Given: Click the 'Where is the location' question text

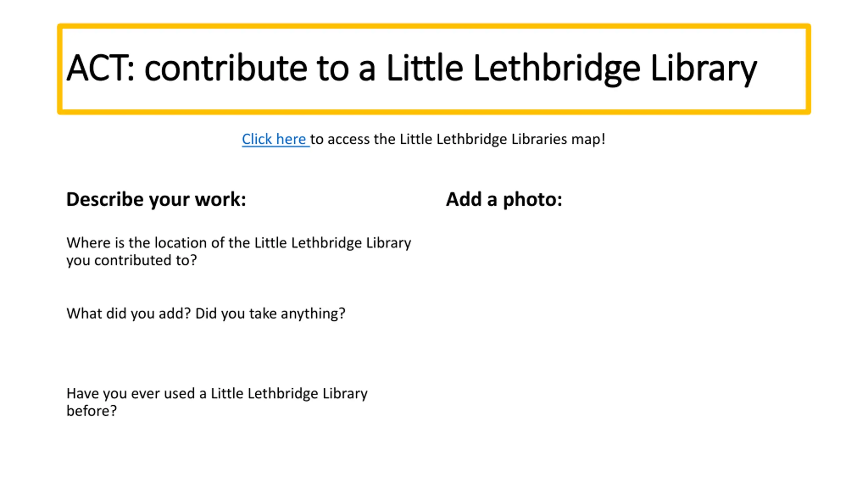Looking at the screenshot, I should point(239,251).
